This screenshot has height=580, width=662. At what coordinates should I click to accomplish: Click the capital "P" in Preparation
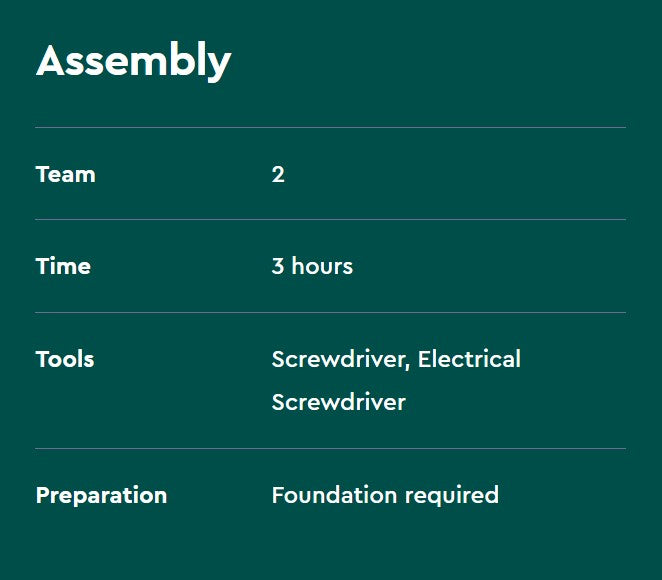pyautogui.click(x=42, y=495)
